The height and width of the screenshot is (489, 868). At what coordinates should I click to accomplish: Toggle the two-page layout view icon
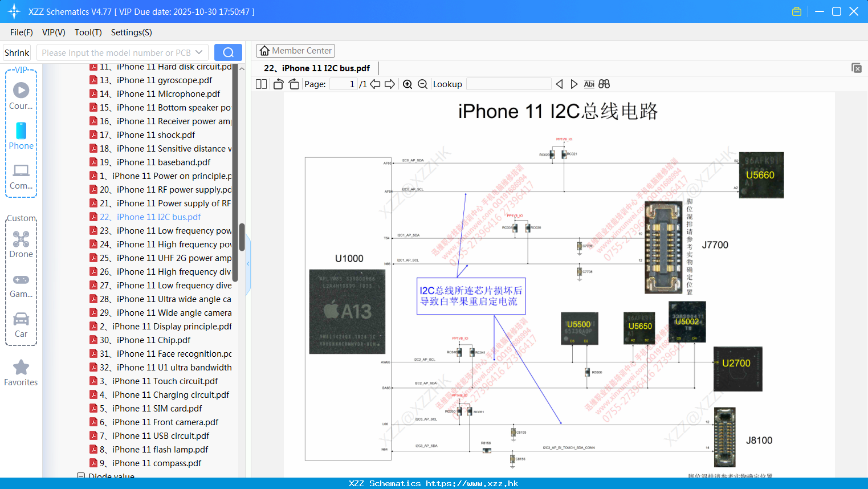261,84
